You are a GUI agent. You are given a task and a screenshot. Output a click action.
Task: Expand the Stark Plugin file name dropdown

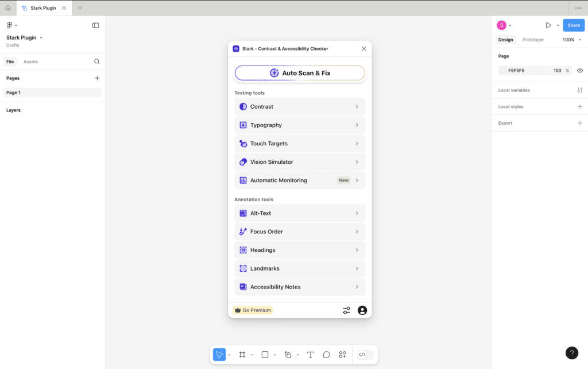(x=41, y=38)
